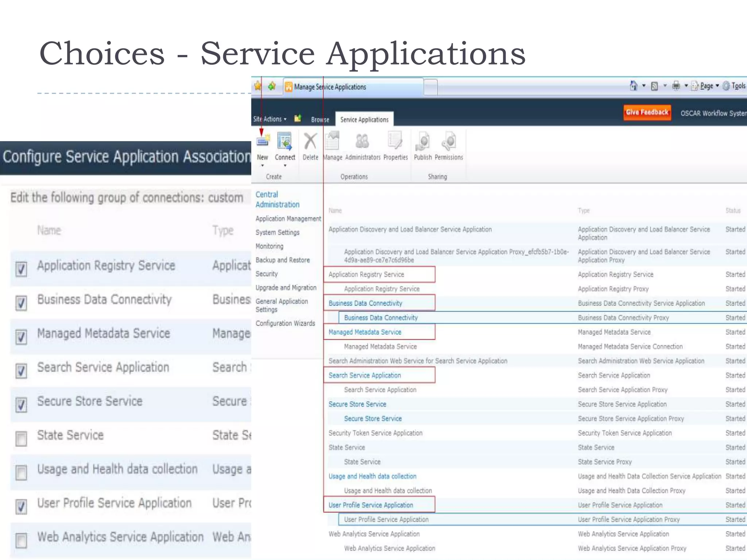
Task: Open the Home icon dropdown arrow
Action: pos(644,86)
